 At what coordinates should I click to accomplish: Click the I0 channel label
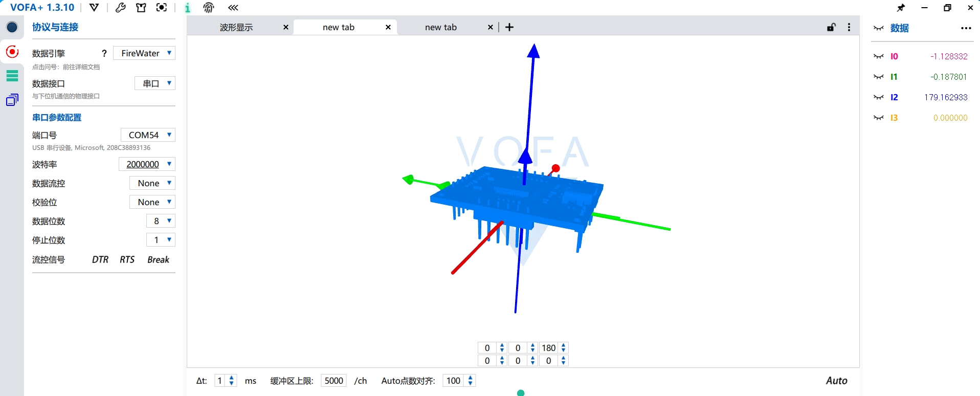coord(894,56)
